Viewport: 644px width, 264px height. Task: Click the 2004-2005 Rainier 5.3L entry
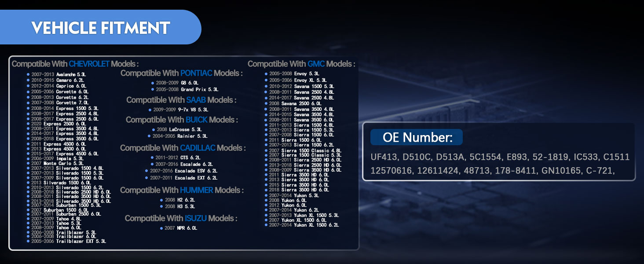point(179,136)
